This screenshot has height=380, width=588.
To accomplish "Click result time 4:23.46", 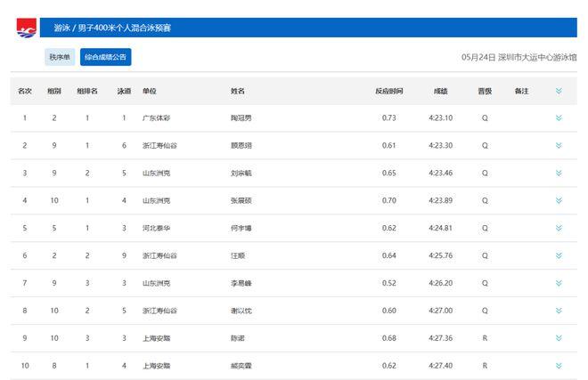I will [x=441, y=174].
